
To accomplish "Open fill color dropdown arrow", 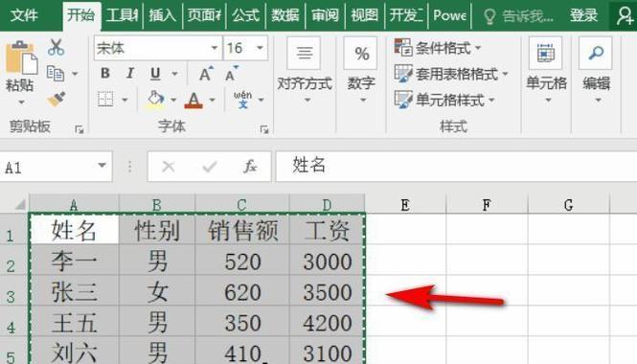I will point(173,100).
